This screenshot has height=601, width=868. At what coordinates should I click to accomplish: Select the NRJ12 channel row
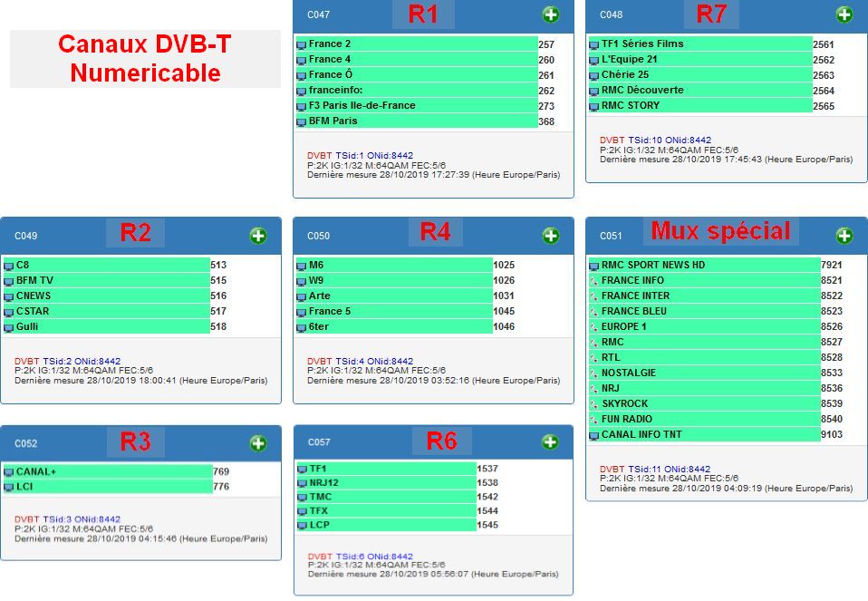(386, 482)
